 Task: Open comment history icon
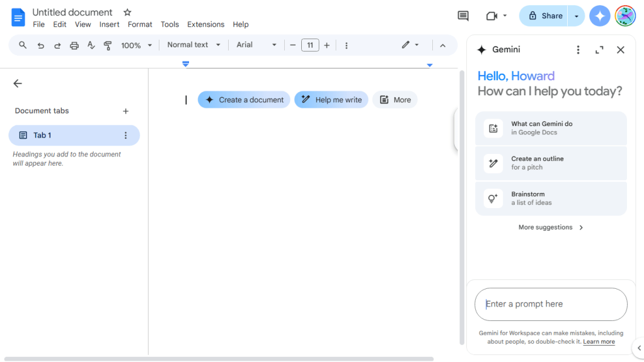point(463,16)
